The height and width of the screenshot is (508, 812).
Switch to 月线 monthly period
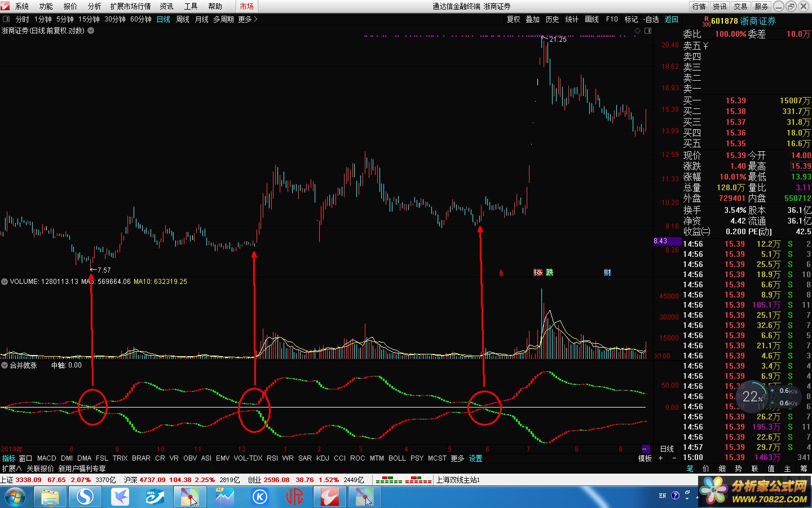click(202, 19)
